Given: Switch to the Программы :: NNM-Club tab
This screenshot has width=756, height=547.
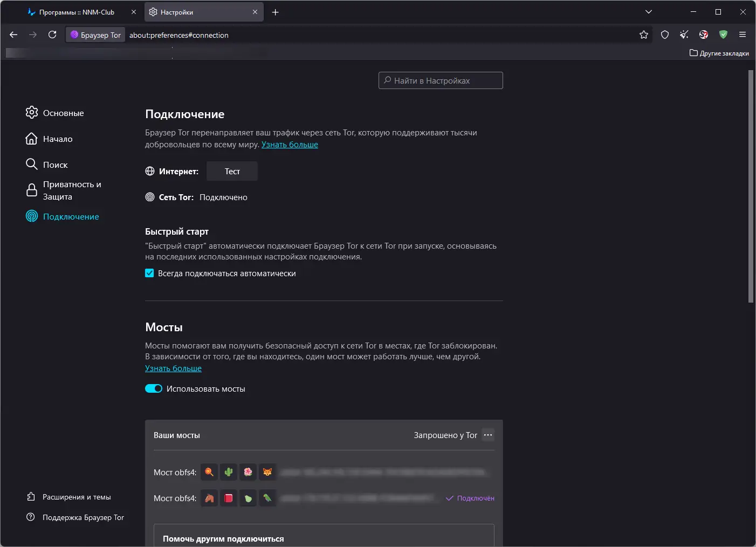Looking at the screenshot, I should pos(77,12).
